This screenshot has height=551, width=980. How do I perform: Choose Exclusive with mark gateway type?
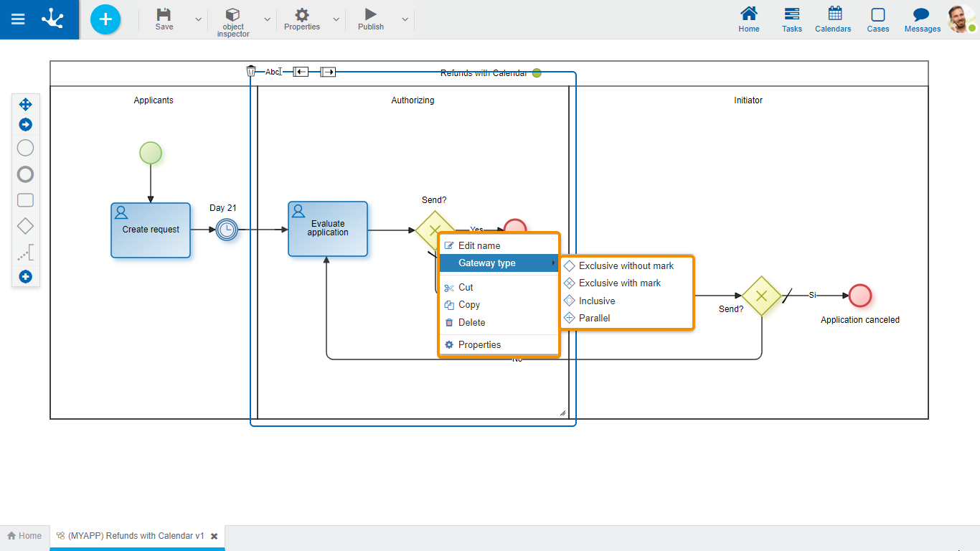[x=619, y=283]
